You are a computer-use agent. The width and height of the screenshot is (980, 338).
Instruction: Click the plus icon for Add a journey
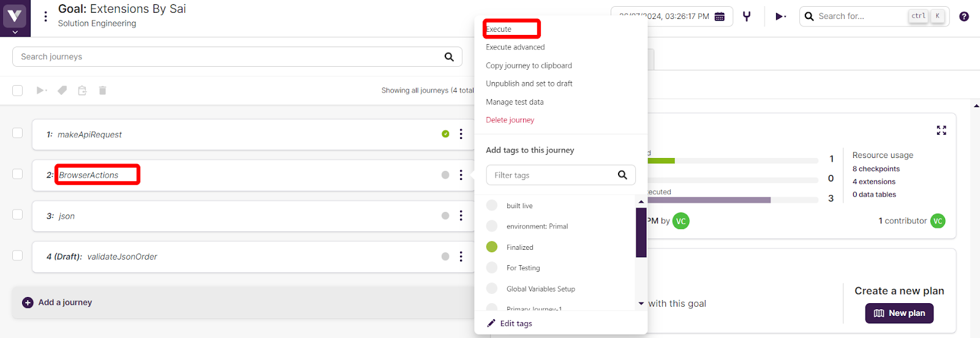(28, 302)
